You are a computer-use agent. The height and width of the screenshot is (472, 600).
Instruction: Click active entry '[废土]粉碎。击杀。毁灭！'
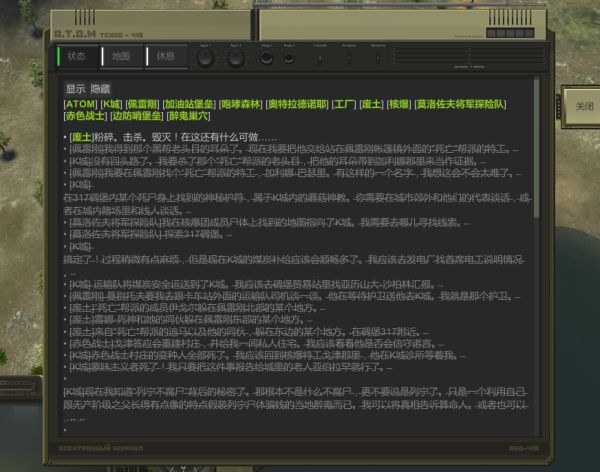coord(173,137)
